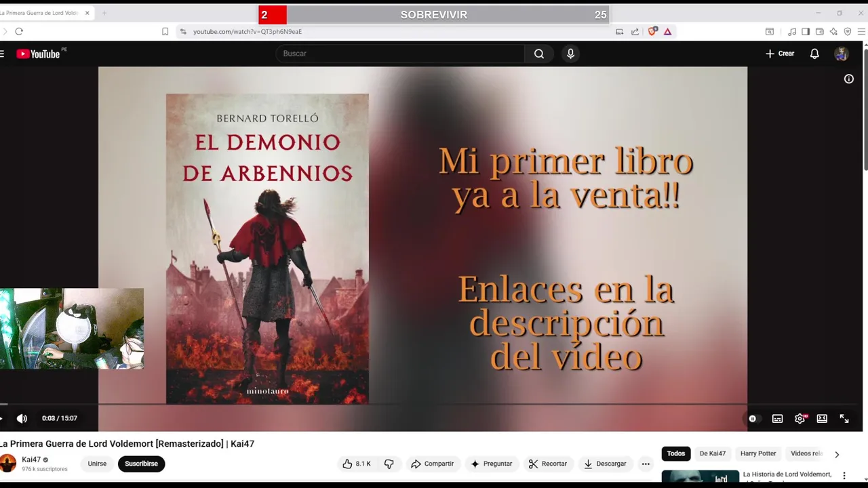Go to YouTube home via logo

[39, 54]
